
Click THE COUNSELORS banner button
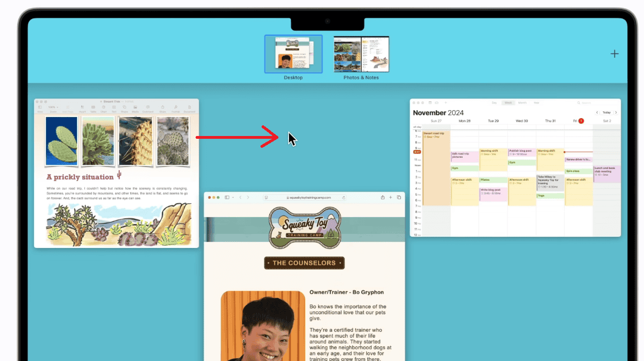[x=304, y=263]
